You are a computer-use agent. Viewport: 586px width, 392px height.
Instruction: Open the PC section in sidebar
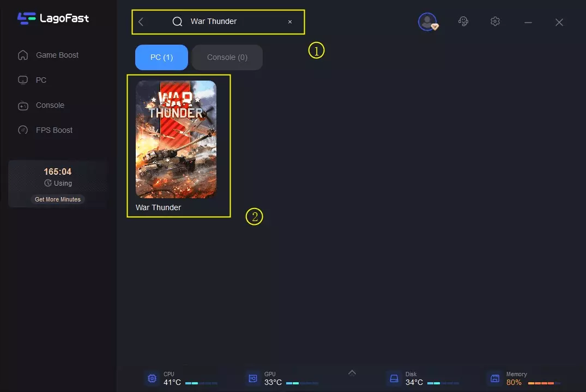point(32,80)
